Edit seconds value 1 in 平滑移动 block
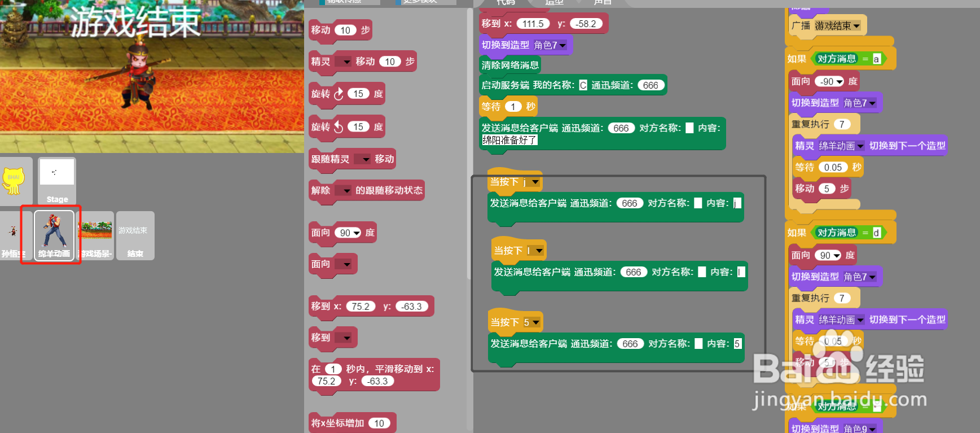 click(x=333, y=369)
